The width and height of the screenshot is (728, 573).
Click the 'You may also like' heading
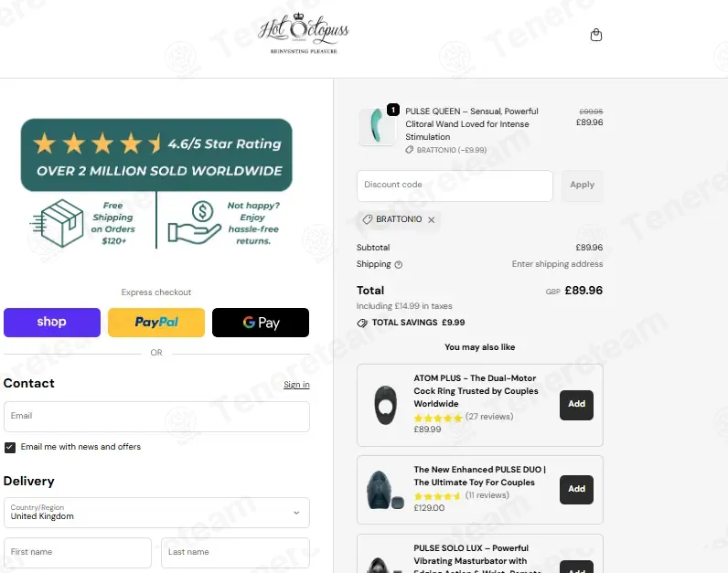pyautogui.click(x=479, y=347)
